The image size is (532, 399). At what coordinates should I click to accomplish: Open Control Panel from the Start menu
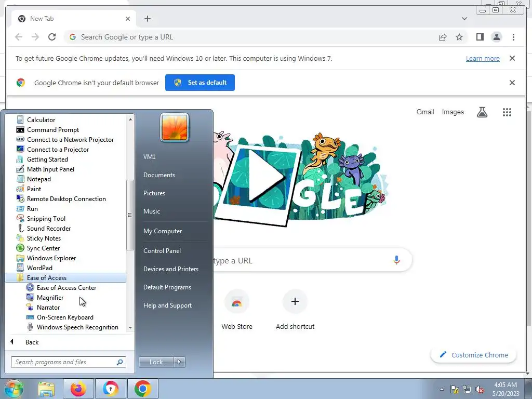(x=162, y=251)
